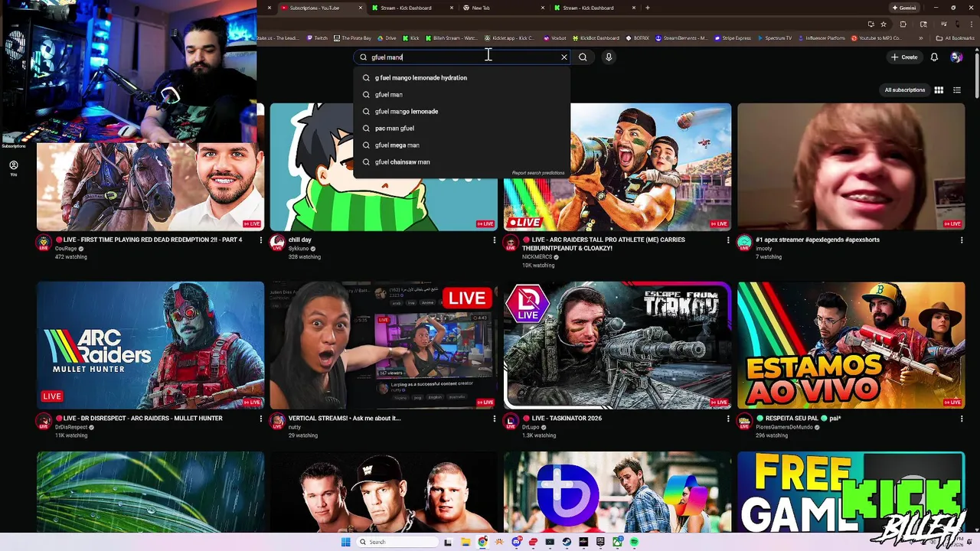The image size is (980, 551).
Task: Click the magnifier search button beside the search box
Action: tap(583, 57)
